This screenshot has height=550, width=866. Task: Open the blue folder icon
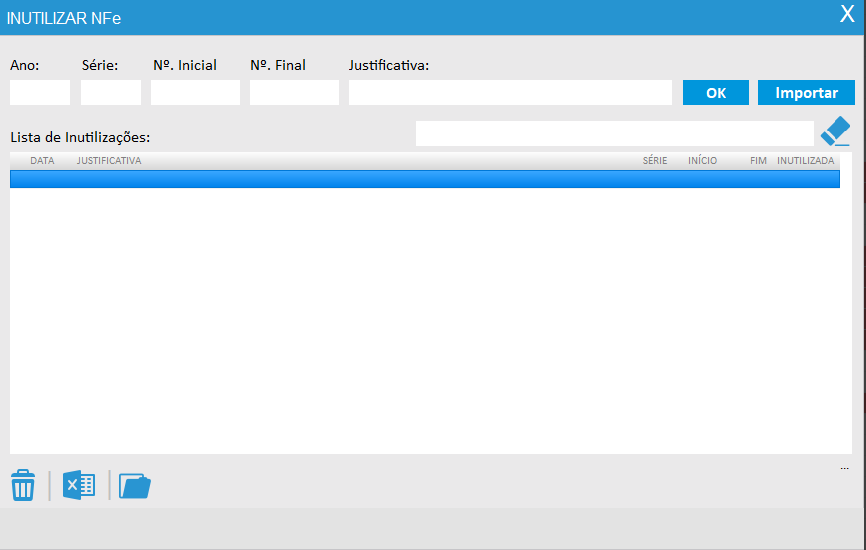[x=134, y=486]
